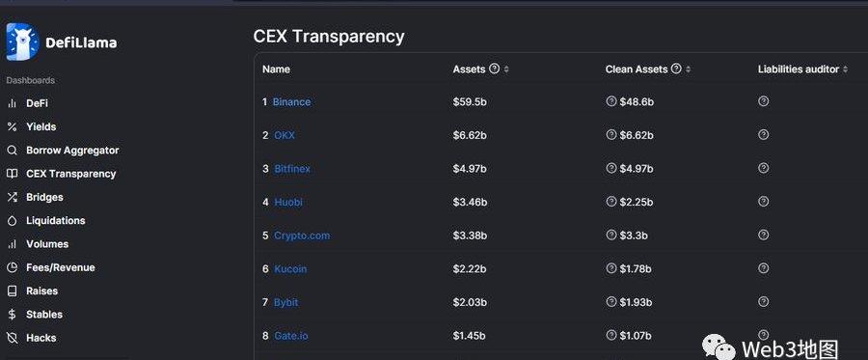Open the Binance exchange link
The image size is (868, 360).
pos(291,102)
